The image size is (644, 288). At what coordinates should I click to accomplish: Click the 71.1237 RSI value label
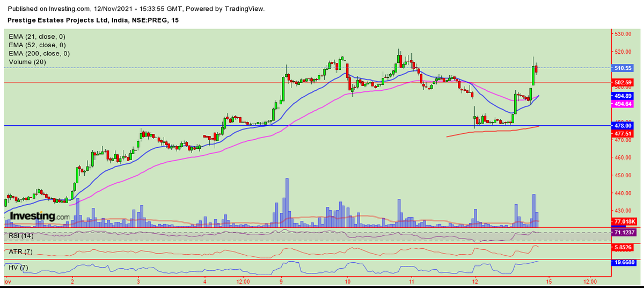pos(624,232)
